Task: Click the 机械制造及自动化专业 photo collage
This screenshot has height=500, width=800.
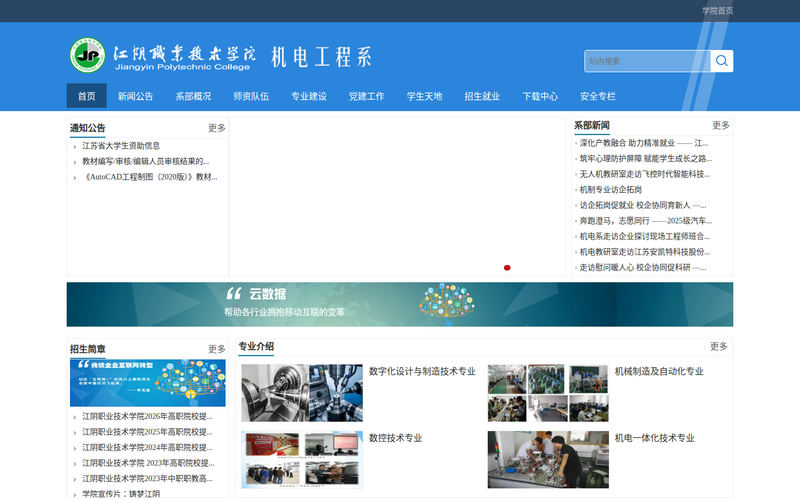Action: 548,393
